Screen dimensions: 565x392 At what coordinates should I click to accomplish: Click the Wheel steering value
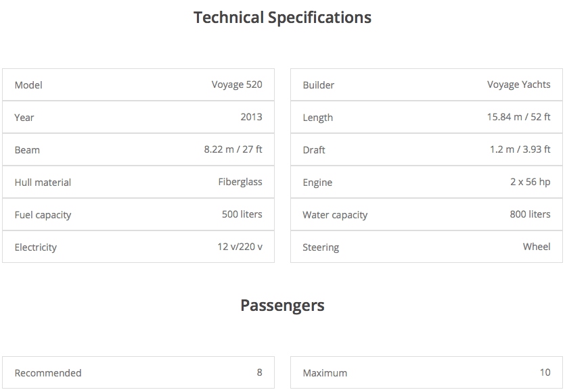[x=537, y=247]
